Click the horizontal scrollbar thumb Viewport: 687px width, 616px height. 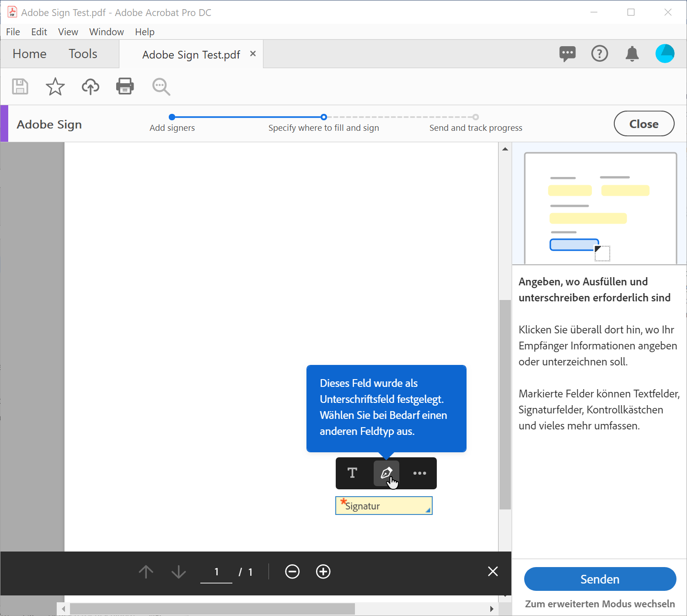click(212, 609)
